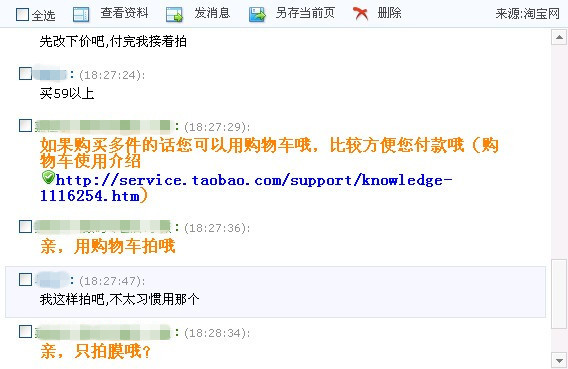Click green shield icon before taobao link
The height and width of the screenshot is (369, 568).
[x=48, y=177]
